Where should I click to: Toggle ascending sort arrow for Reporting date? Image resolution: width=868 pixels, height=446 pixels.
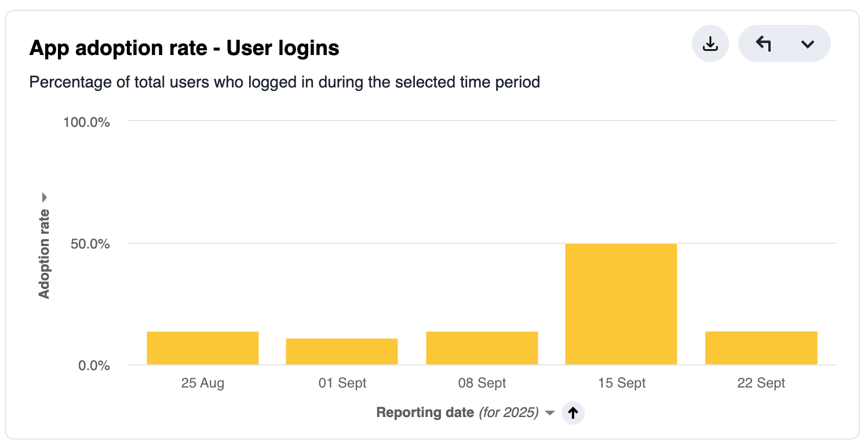(x=573, y=412)
